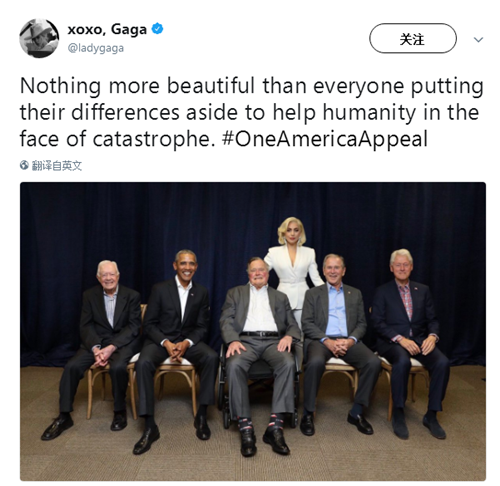The height and width of the screenshot is (486, 500).
Task: Open the tweet options chevron
Action: tap(478, 40)
